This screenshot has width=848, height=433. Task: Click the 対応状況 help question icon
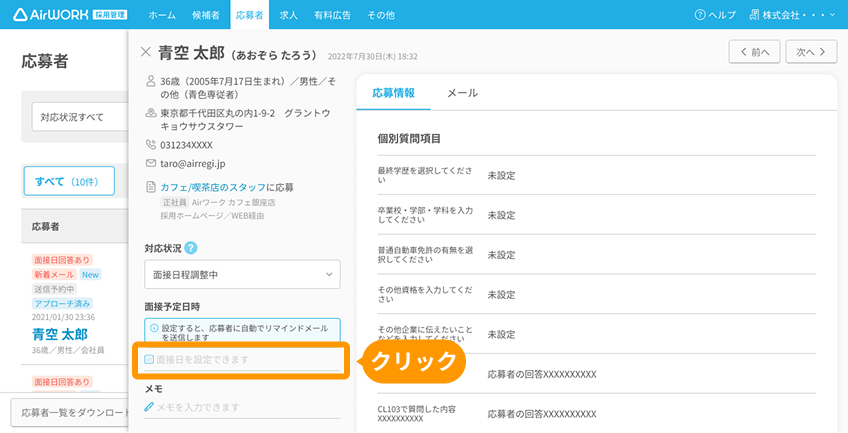(x=191, y=248)
